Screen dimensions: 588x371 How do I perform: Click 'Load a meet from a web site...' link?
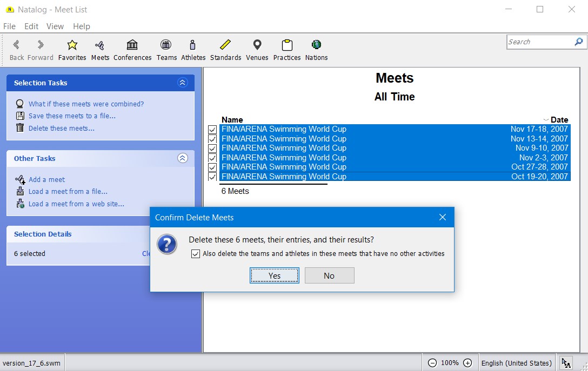click(76, 204)
